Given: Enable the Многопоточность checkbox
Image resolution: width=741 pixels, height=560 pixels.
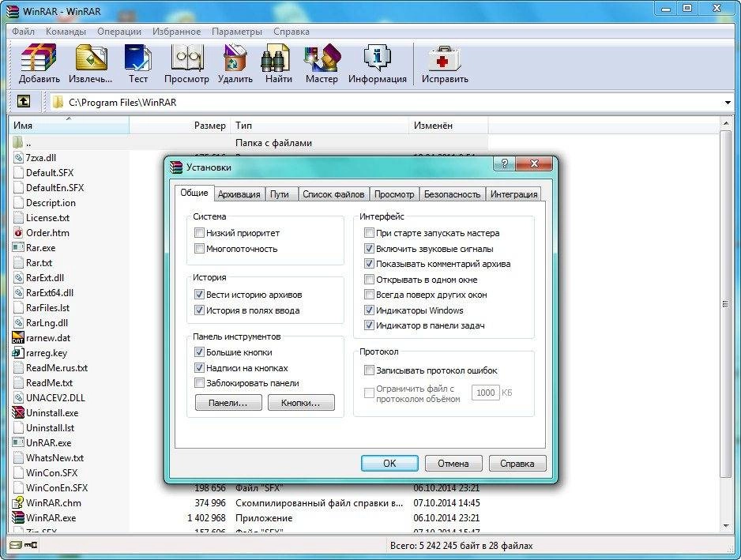Looking at the screenshot, I should [x=199, y=248].
